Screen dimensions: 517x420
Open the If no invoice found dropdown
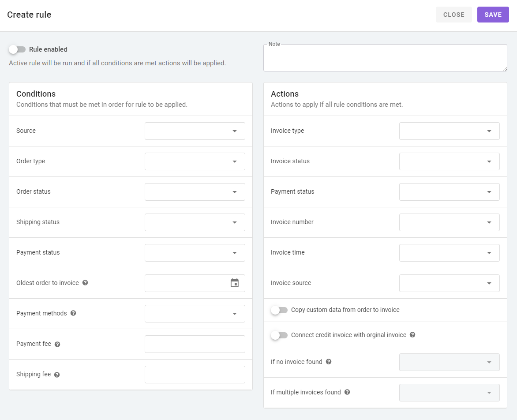[x=450, y=362]
